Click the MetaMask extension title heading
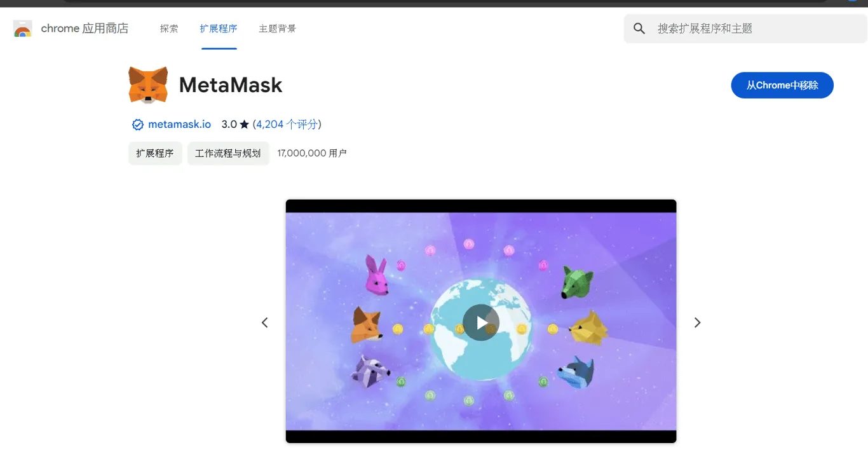This screenshot has height=452, width=868. click(x=231, y=85)
